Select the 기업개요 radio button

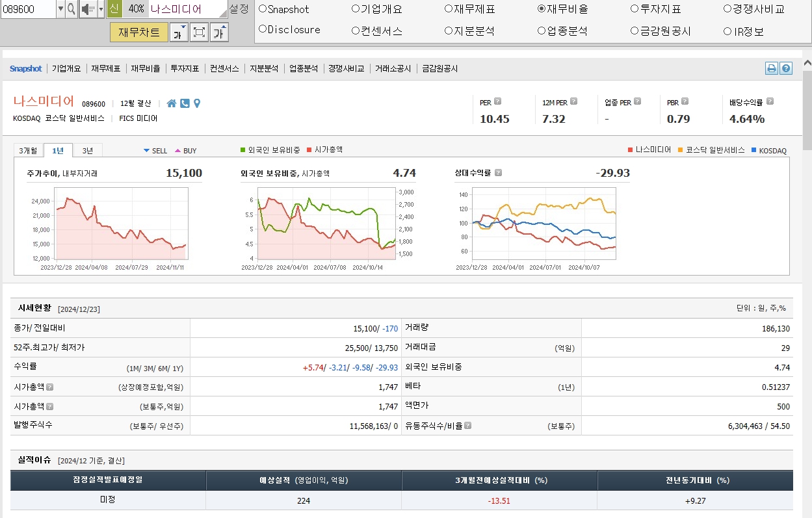356,9
